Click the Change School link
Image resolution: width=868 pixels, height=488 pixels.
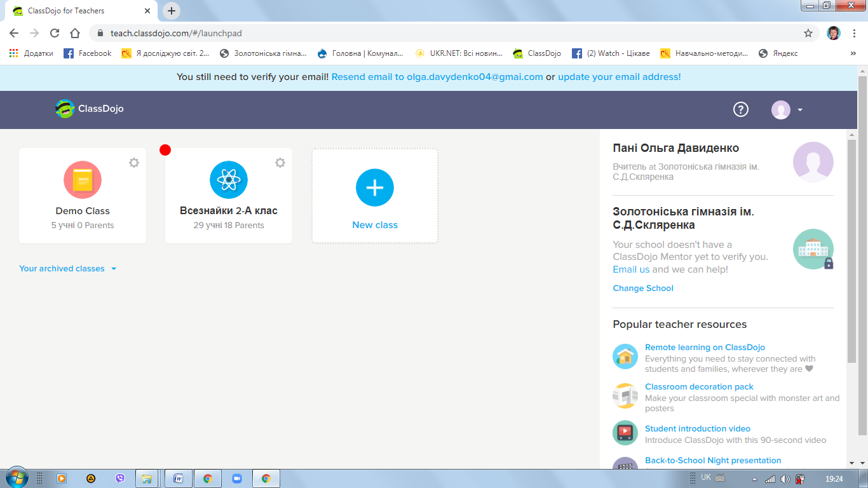(643, 288)
